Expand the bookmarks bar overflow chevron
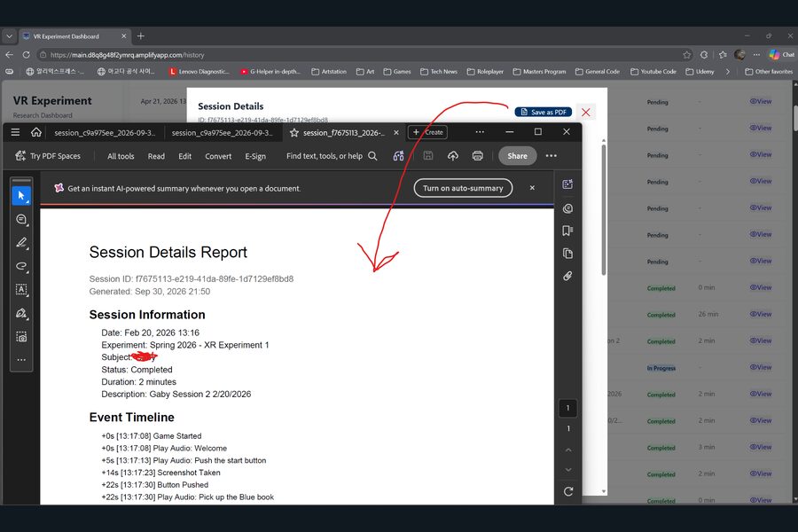The width and height of the screenshot is (798, 532). 728,71
